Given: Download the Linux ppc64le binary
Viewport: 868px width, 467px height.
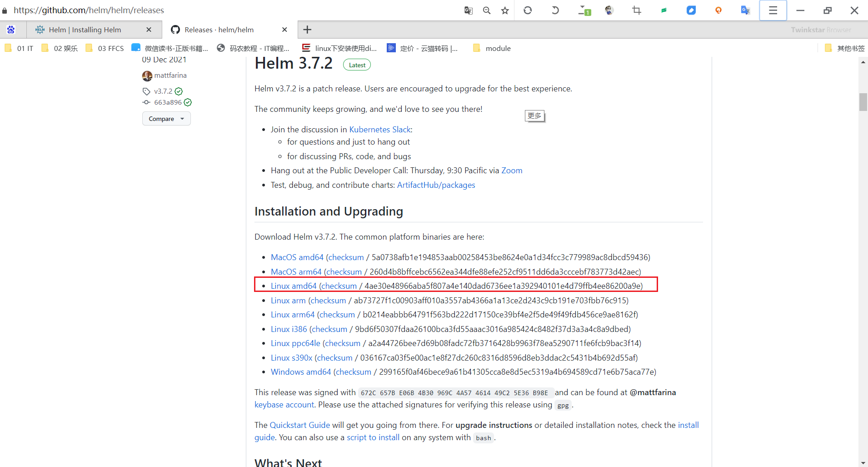Looking at the screenshot, I should tap(295, 343).
